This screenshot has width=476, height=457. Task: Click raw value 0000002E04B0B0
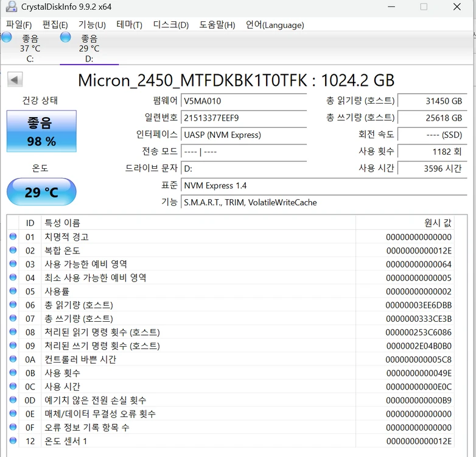pyautogui.click(x=419, y=345)
